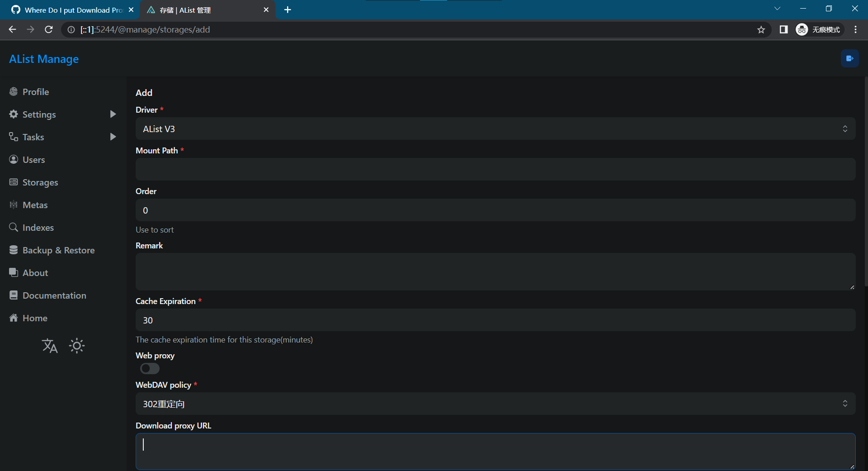Click the incognito mode profile badge
This screenshot has width=868, height=471.
pos(819,30)
